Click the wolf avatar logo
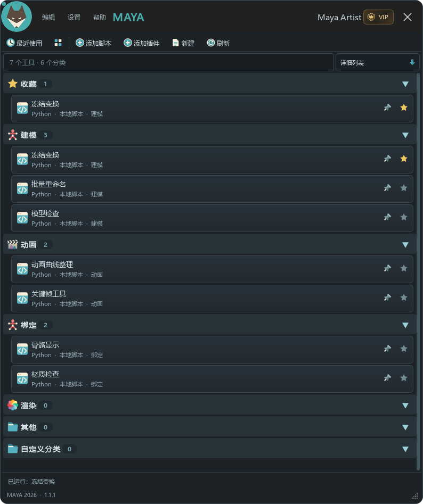 click(x=17, y=16)
